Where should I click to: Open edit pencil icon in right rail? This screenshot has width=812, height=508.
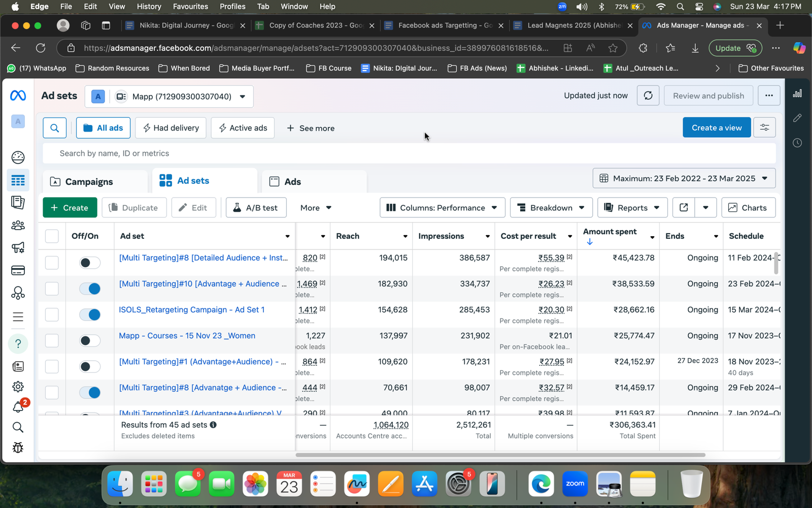(x=797, y=118)
